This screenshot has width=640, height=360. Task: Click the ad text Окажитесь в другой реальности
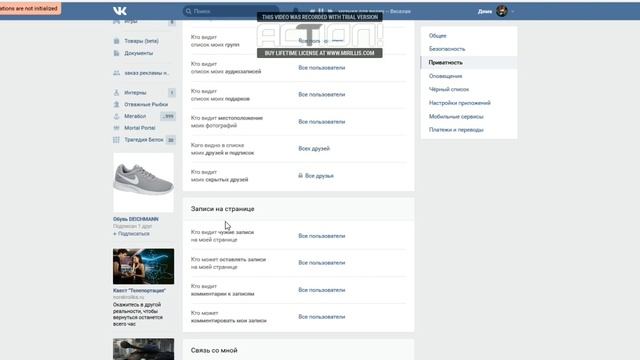click(138, 314)
